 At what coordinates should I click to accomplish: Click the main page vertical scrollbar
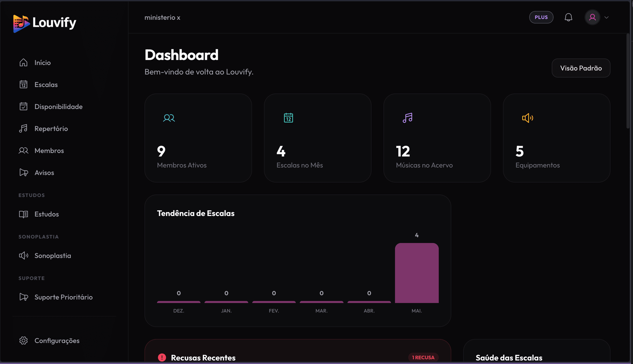point(627,81)
